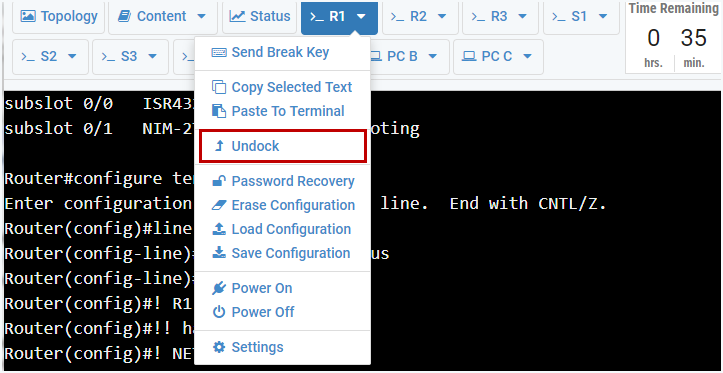723x373 pixels.
Task: Choose Erase Configuration
Action: pos(283,205)
